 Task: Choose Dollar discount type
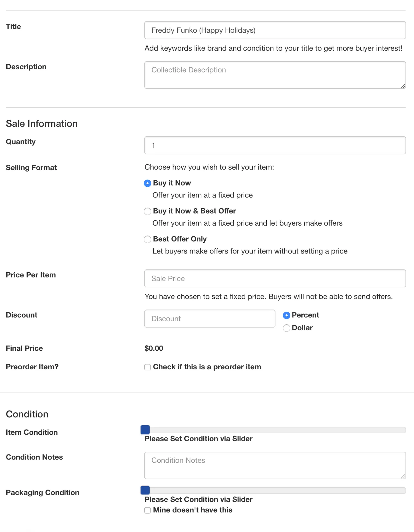click(286, 328)
